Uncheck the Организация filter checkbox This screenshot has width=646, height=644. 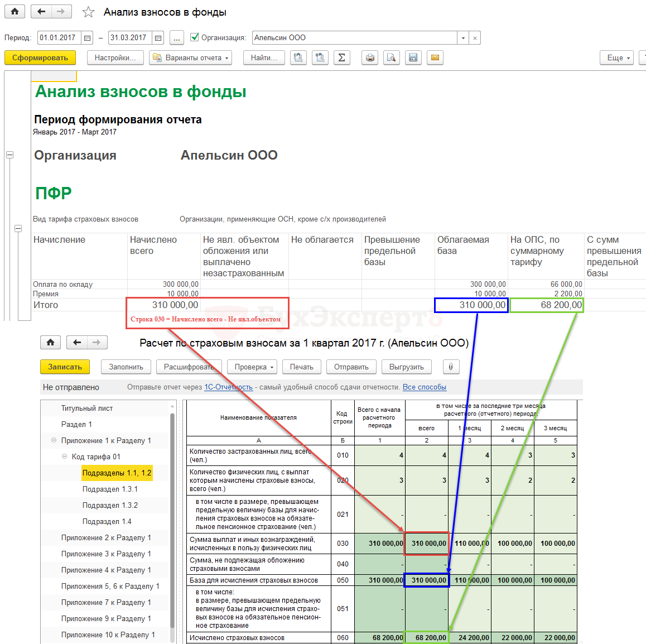click(195, 37)
